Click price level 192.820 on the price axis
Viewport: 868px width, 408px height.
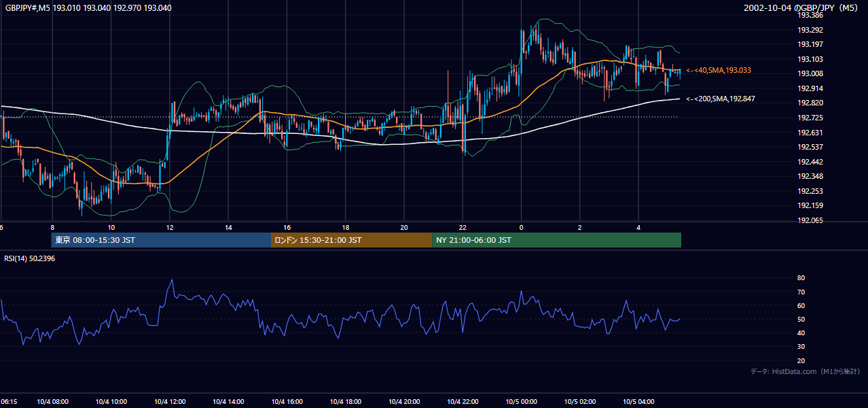point(810,103)
